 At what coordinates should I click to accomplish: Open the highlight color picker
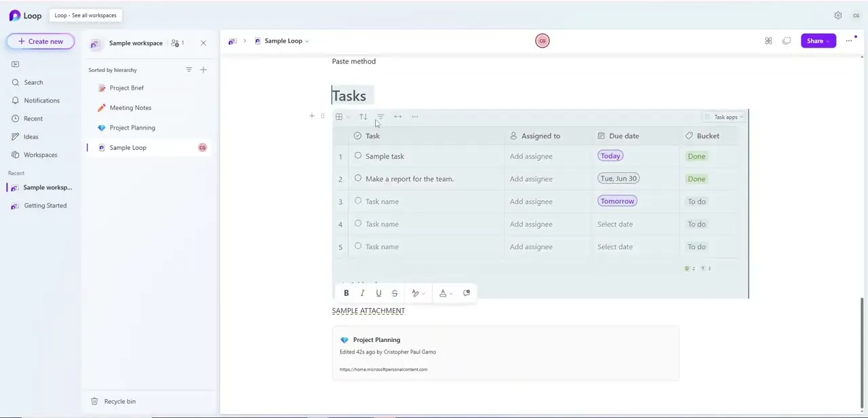[418, 293]
